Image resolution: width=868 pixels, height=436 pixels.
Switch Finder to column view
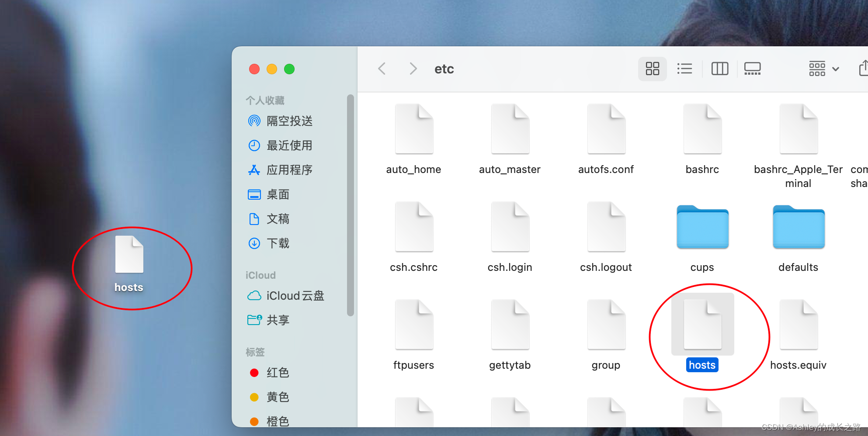pyautogui.click(x=719, y=69)
